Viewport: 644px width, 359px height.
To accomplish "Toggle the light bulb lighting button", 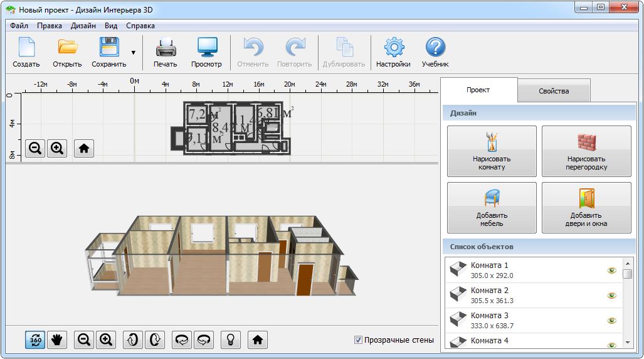I will click(231, 340).
